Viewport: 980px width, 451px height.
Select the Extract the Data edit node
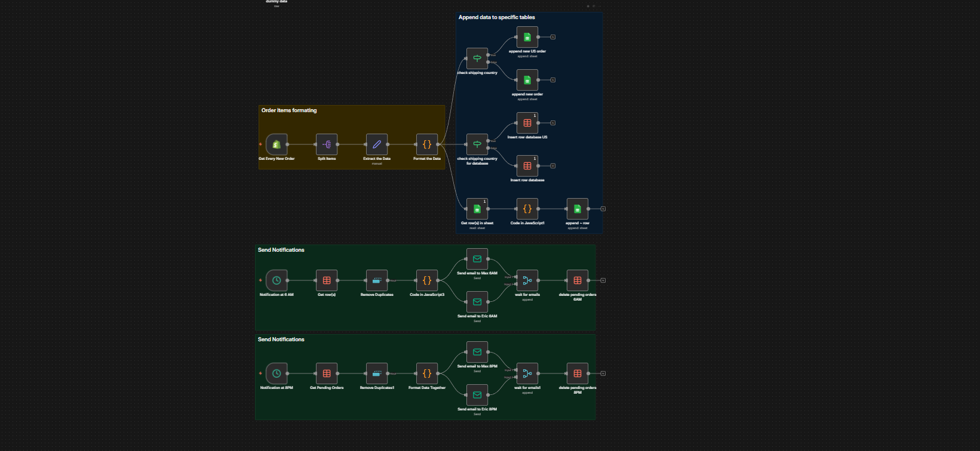pos(377,144)
